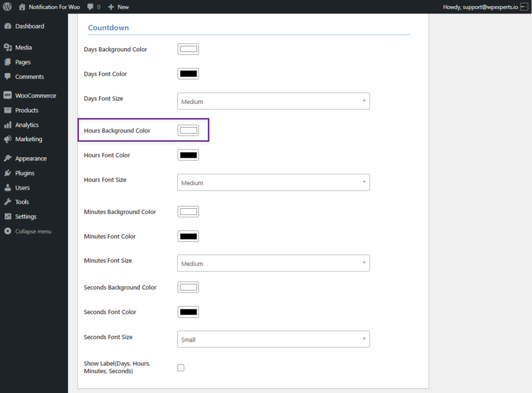Click the Dashboard gauge icon
The height and width of the screenshot is (393, 532).
point(7,26)
